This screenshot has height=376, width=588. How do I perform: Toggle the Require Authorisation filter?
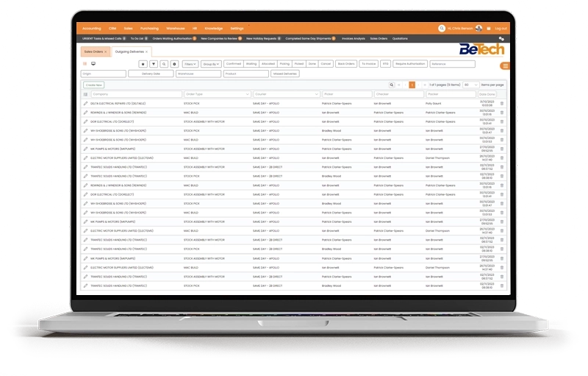coord(410,64)
